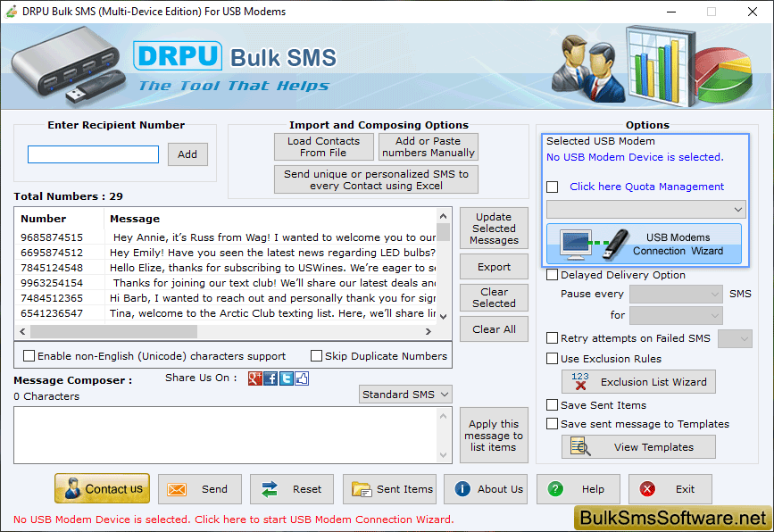
Task: Click inside the Message Composer text area
Action: coord(226,436)
